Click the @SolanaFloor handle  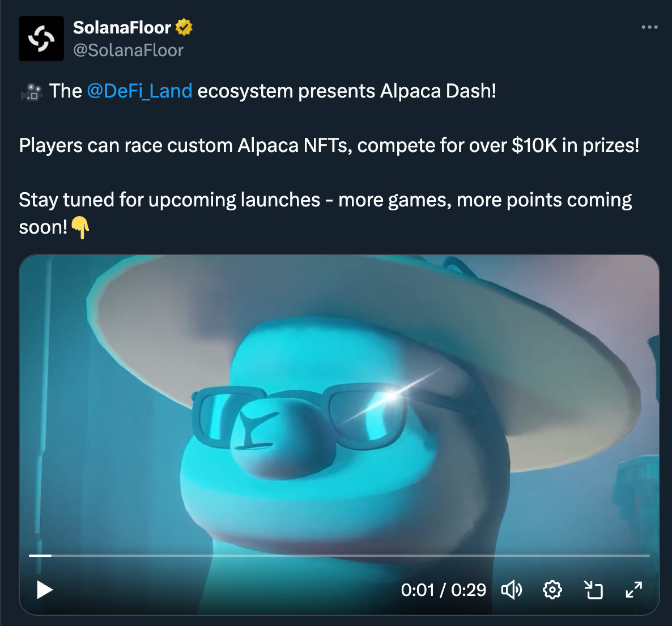pyautogui.click(x=128, y=50)
